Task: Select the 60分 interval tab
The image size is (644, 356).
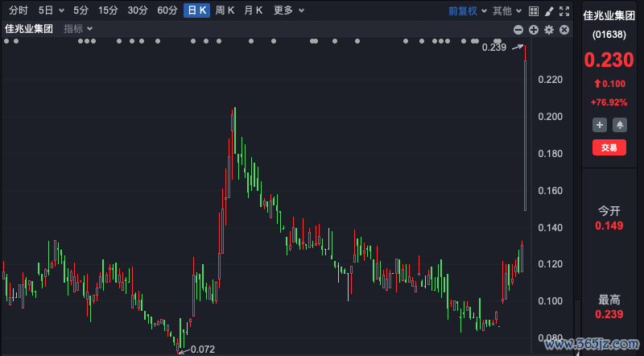Action: tap(167, 10)
